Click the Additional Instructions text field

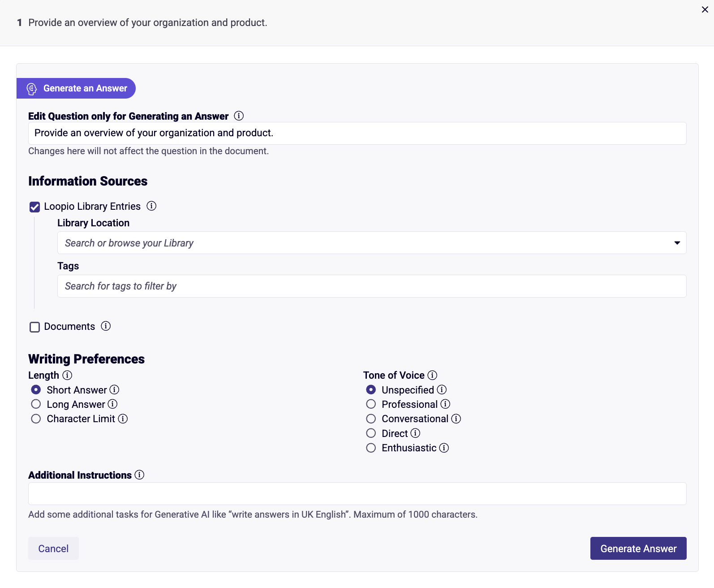[357, 494]
